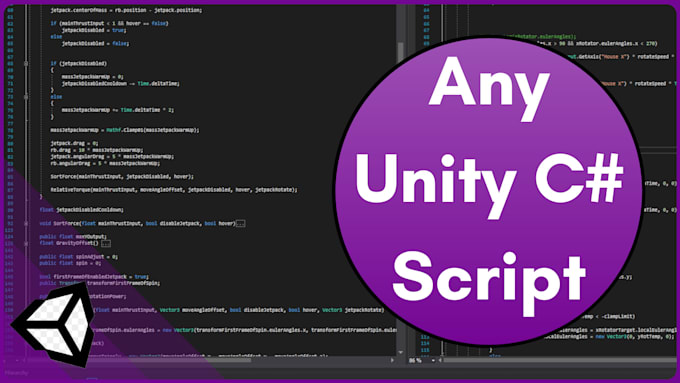The width and height of the screenshot is (680, 383).
Task: Click left pane horizontal scroll-right arrow
Action: click(392, 360)
